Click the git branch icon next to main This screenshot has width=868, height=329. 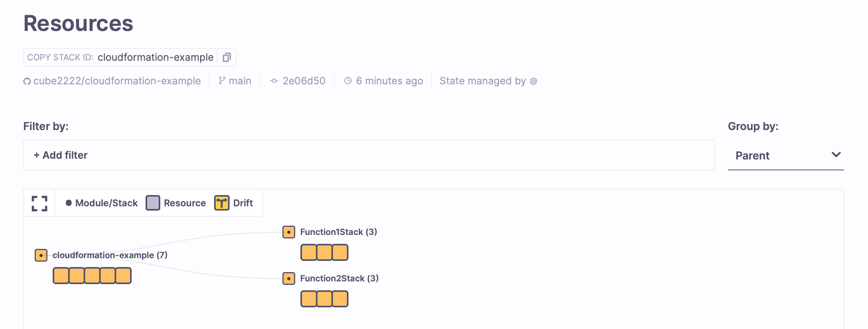(x=222, y=81)
